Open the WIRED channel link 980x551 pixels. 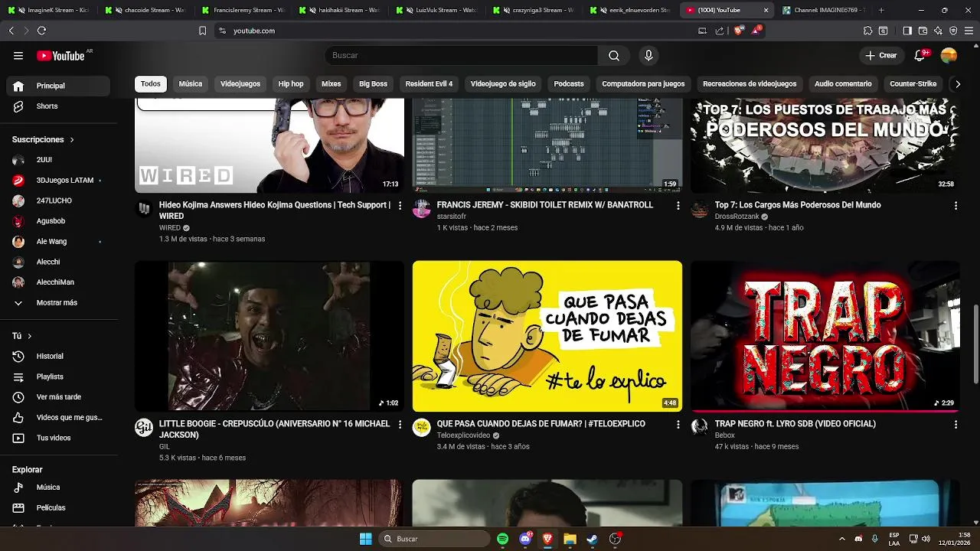pyautogui.click(x=169, y=228)
